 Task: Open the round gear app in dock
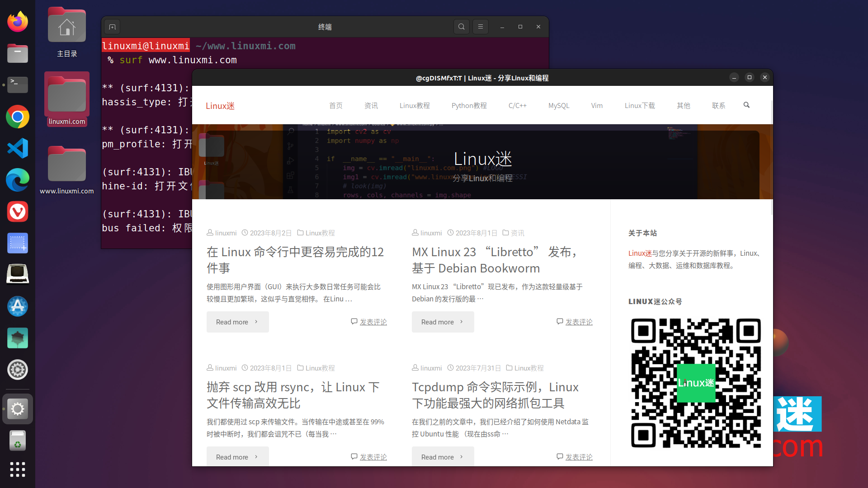tap(18, 370)
